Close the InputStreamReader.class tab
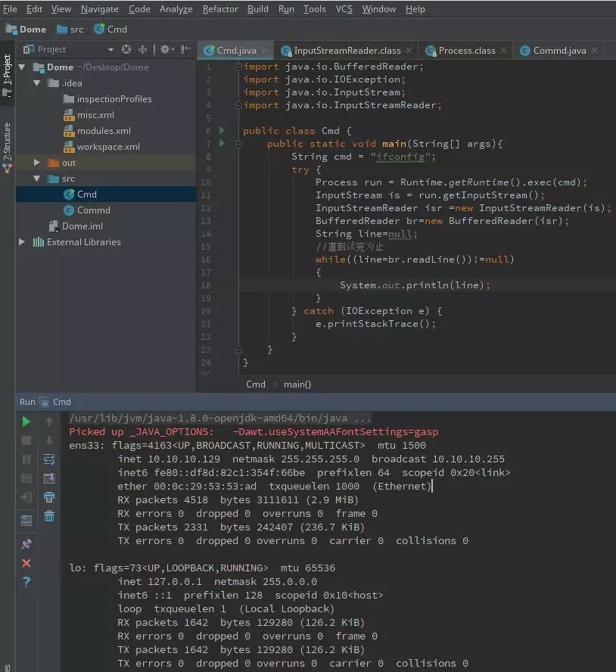Screen dimensions: 616x672 coord(409,51)
